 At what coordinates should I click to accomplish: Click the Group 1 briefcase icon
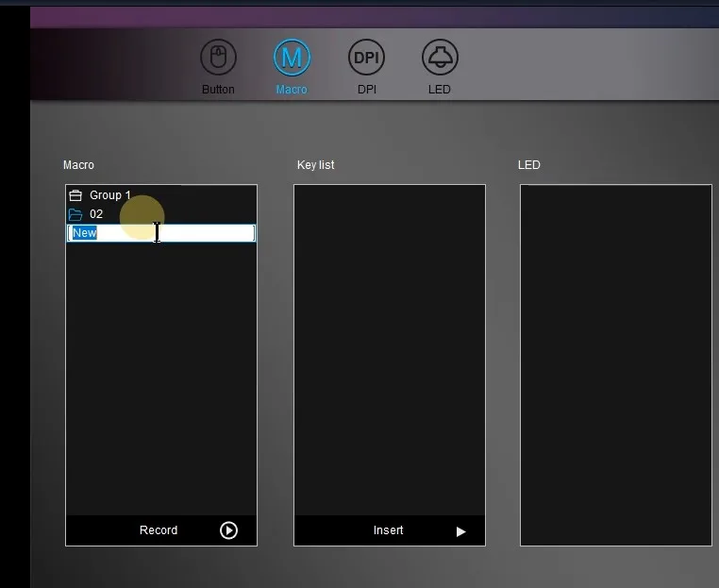click(x=75, y=196)
